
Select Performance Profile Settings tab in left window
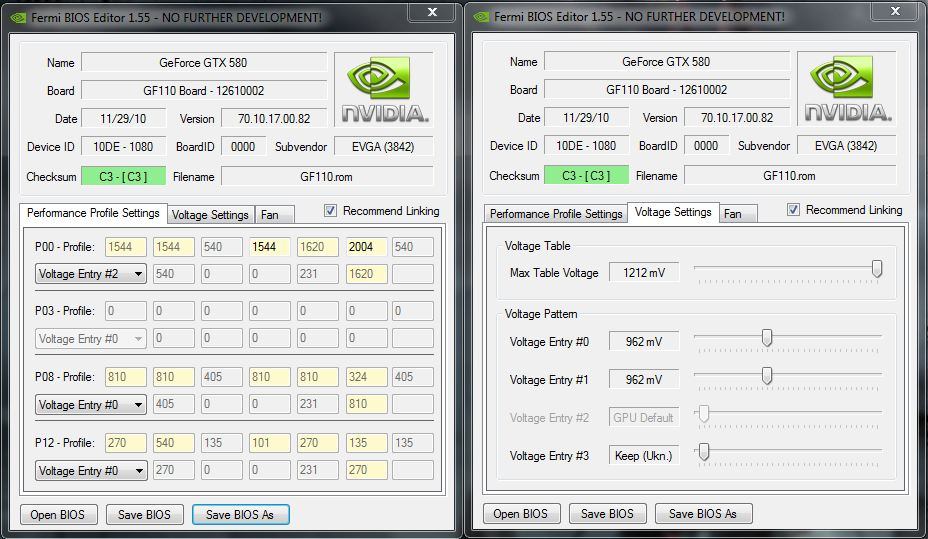point(93,213)
